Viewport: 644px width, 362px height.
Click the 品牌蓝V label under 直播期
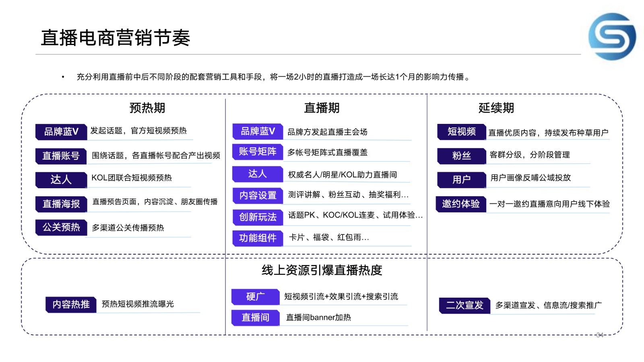coord(258,132)
